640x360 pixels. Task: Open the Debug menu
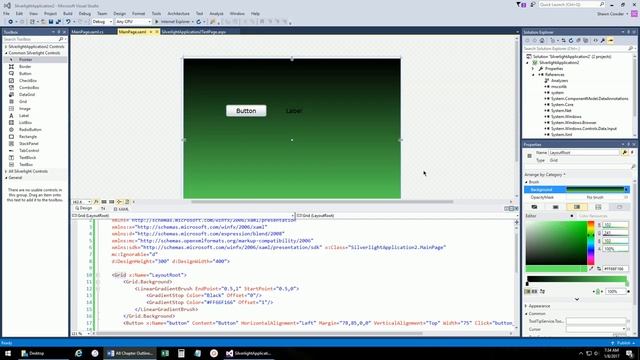pos(85,13)
